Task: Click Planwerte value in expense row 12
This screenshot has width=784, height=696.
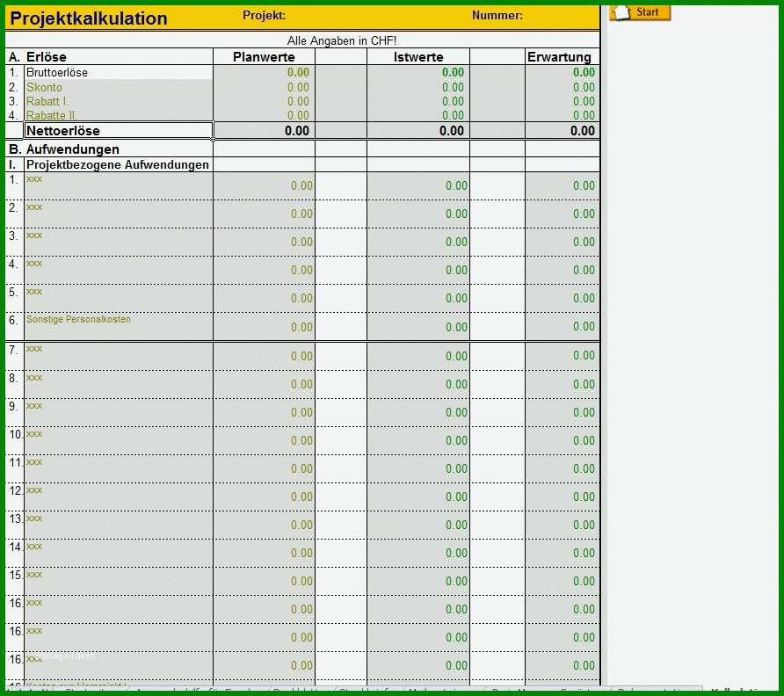Action: coord(302,497)
